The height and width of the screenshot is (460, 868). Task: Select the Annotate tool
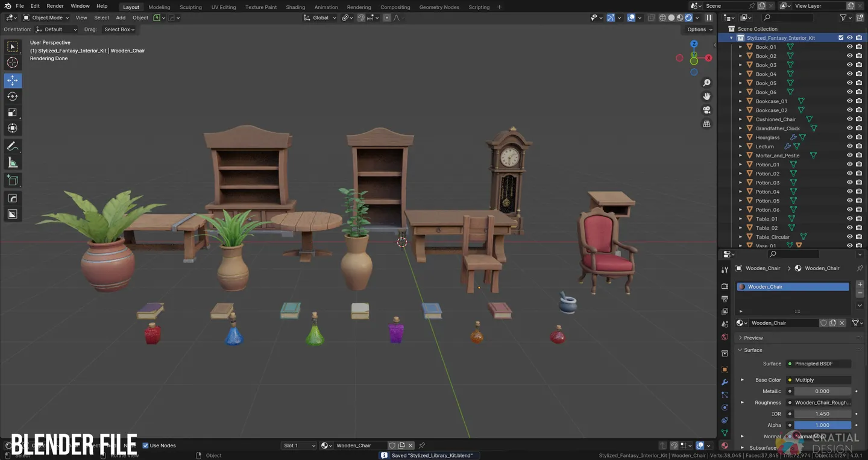[13, 147]
